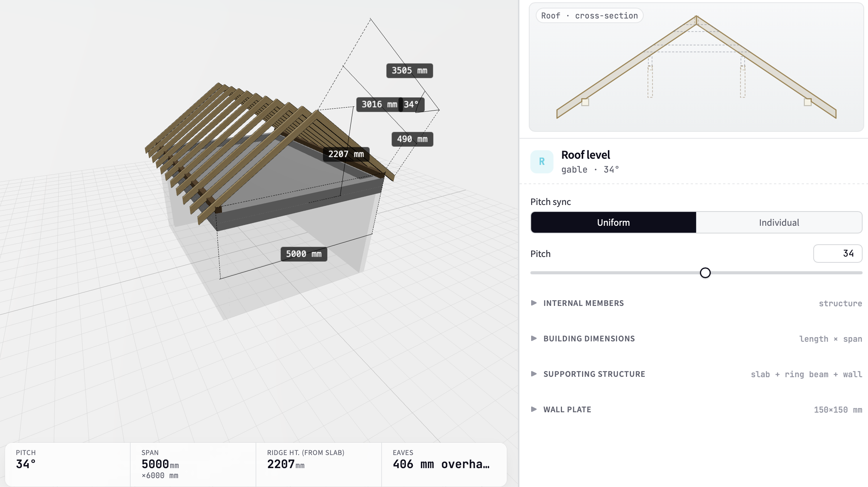Expand the Internal Members section

point(696,303)
